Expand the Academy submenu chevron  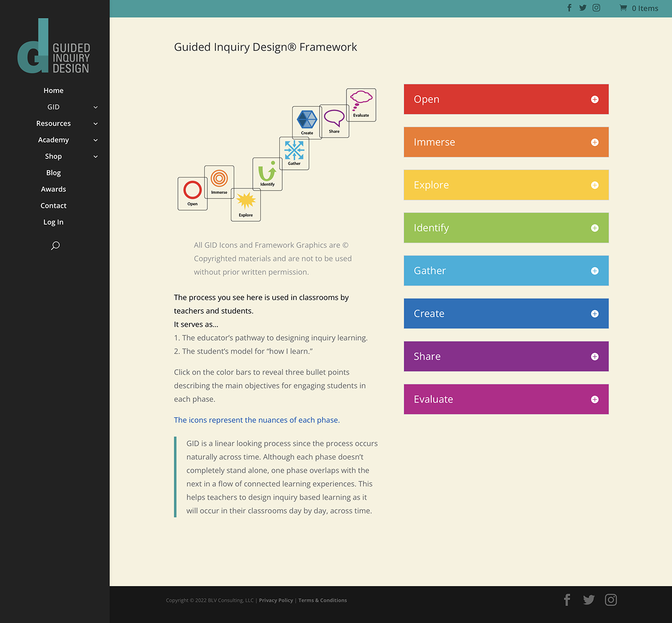pyautogui.click(x=96, y=140)
